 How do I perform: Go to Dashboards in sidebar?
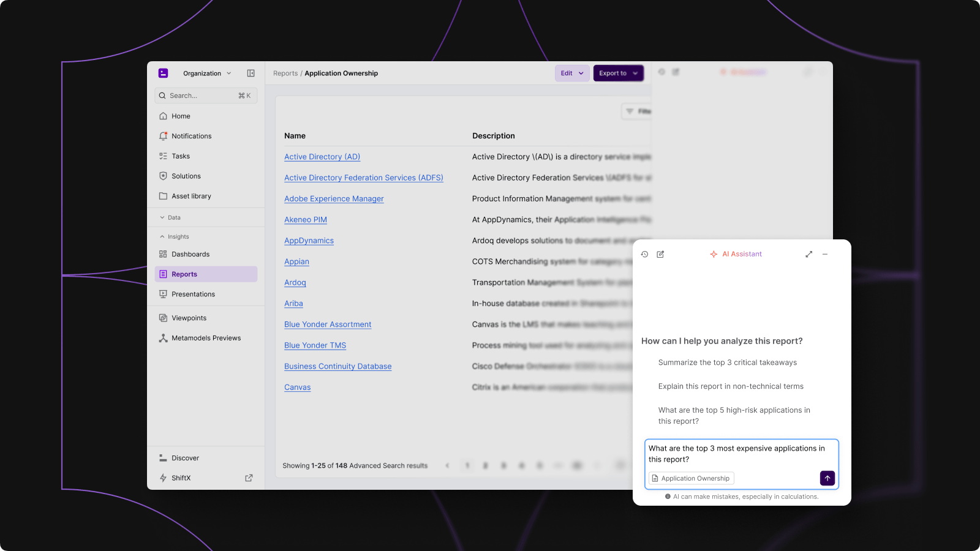tap(190, 254)
